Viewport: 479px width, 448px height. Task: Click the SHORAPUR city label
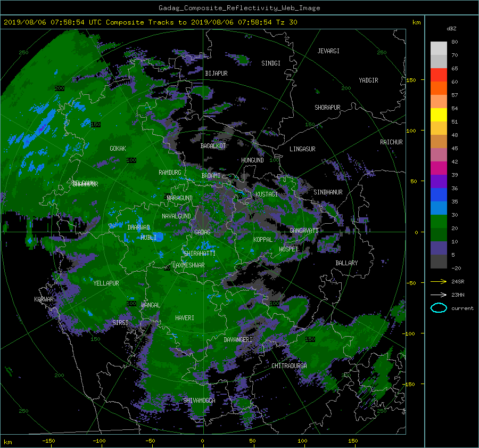(x=327, y=108)
